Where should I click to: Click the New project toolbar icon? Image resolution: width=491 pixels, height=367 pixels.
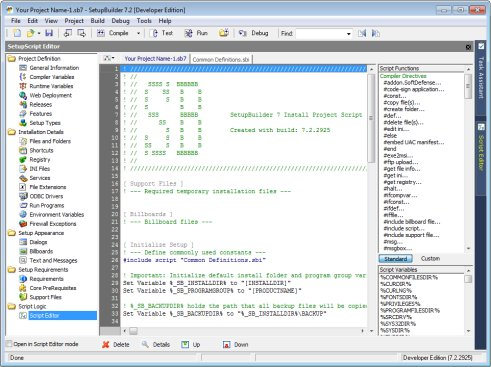tap(17, 33)
